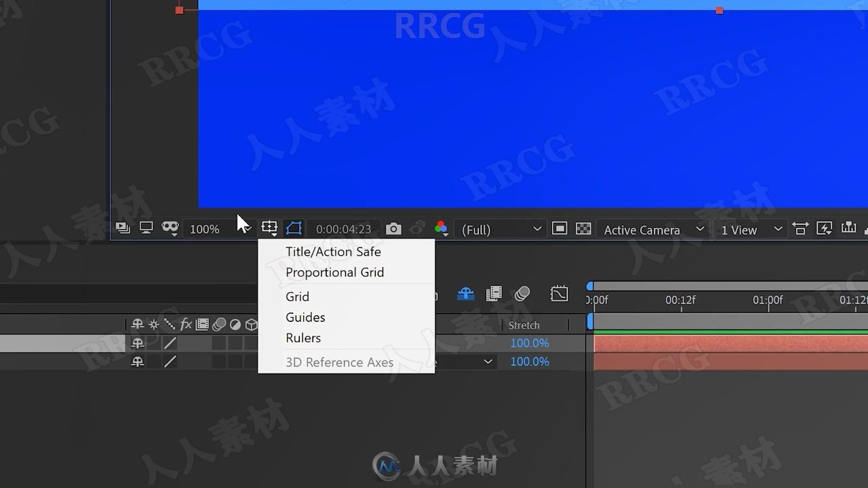Click the 01:00f mark on time ruler
Screen dimensions: 868x488
pos(768,300)
